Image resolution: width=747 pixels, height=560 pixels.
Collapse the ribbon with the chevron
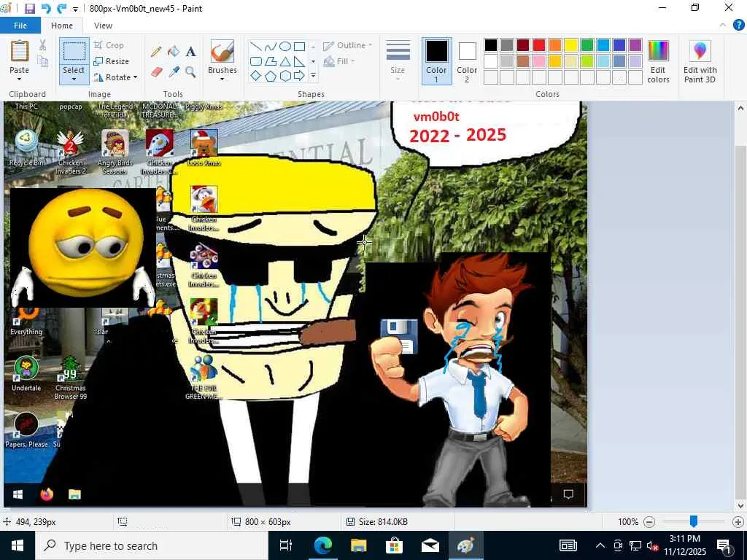[723, 26]
